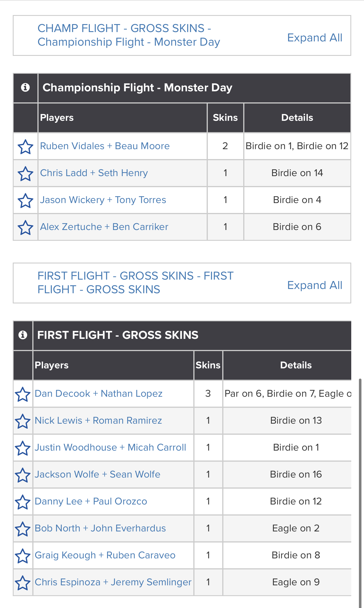Open info icon for Championship Flight - Monster Day
The width and height of the screenshot is (364, 608).
pyautogui.click(x=26, y=88)
